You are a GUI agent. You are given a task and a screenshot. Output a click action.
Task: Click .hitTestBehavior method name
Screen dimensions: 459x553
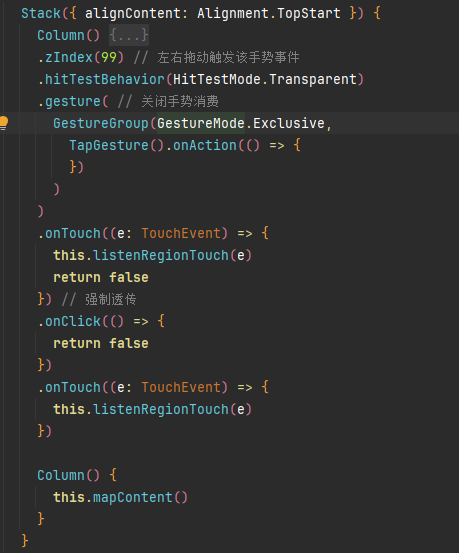click(x=101, y=79)
